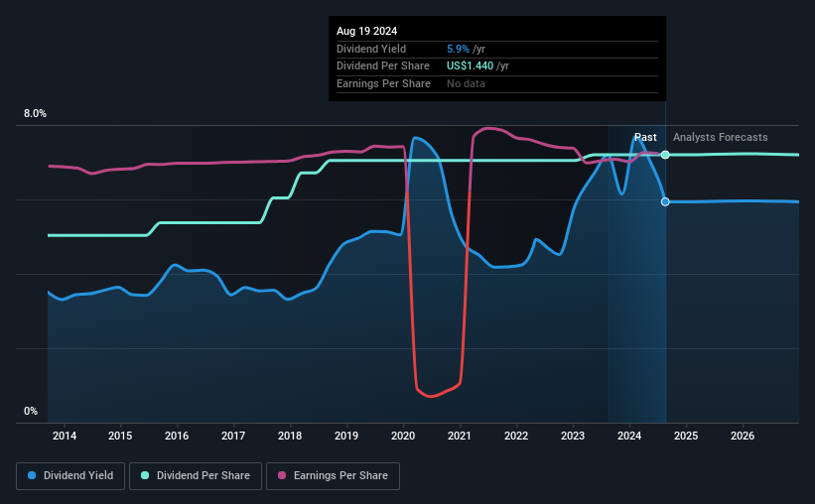The width and height of the screenshot is (815, 504).
Task: Click the blue Dividend Yield legend dot
Action: point(32,475)
